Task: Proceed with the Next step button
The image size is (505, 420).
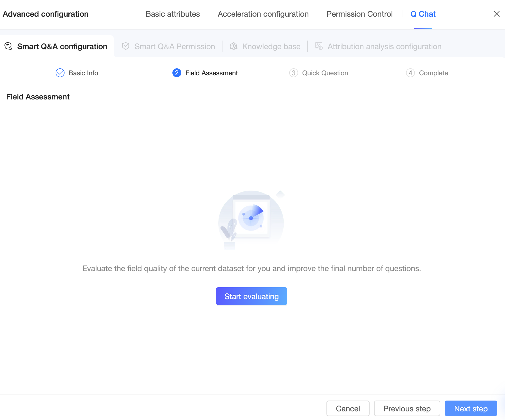Action: click(x=471, y=408)
